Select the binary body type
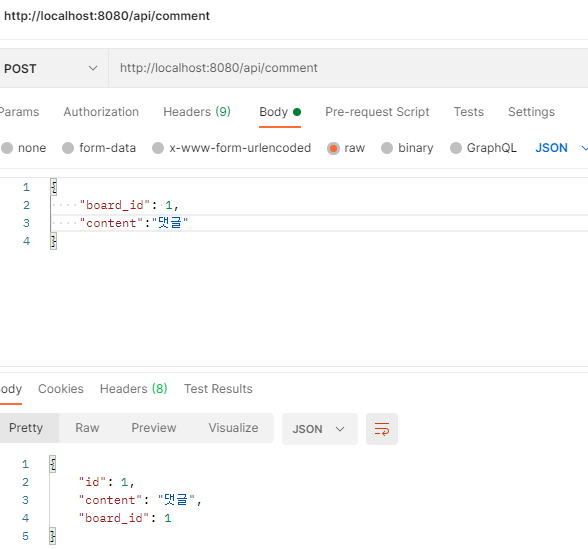The image size is (588, 549). (x=407, y=148)
